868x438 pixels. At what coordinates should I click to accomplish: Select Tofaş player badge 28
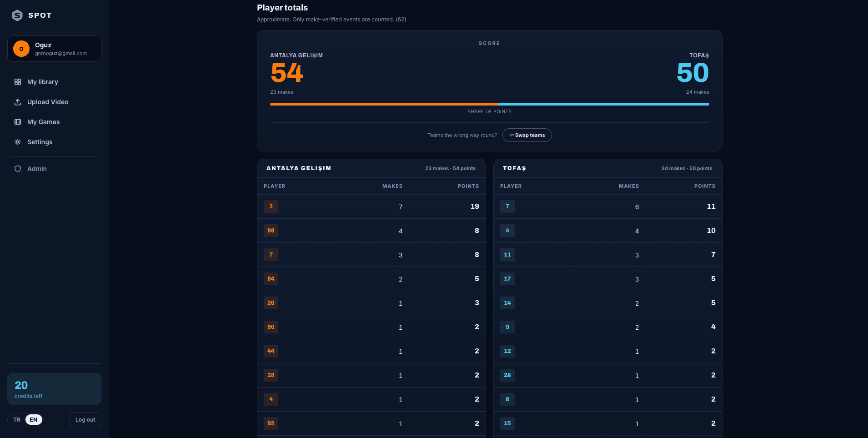click(x=507, y=375)
